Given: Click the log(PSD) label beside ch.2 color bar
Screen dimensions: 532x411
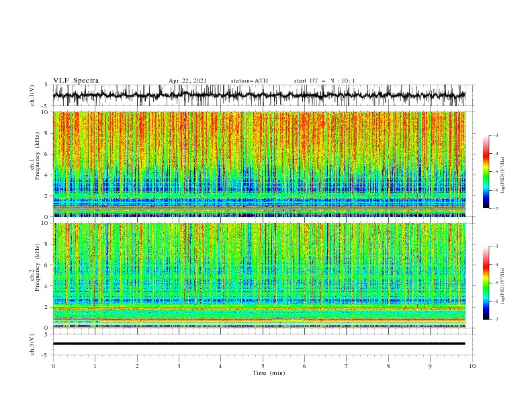Looking at the screenshot, I should coord(502,286).
